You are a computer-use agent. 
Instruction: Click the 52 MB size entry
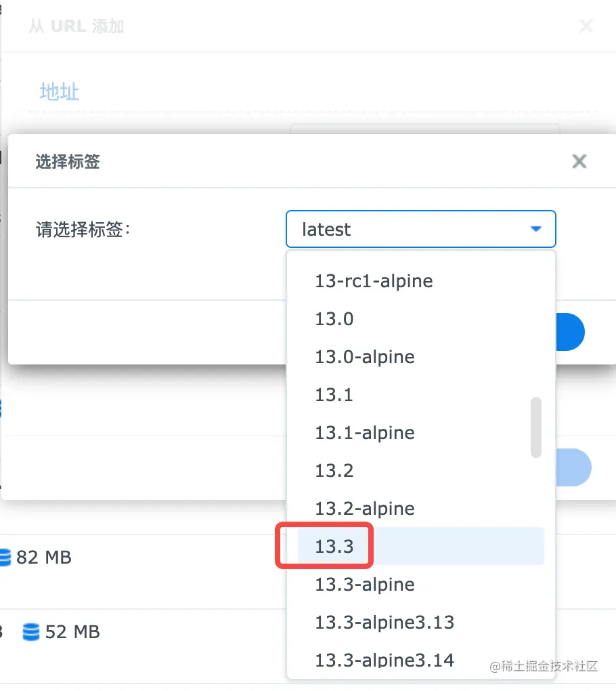click(72, 632)
